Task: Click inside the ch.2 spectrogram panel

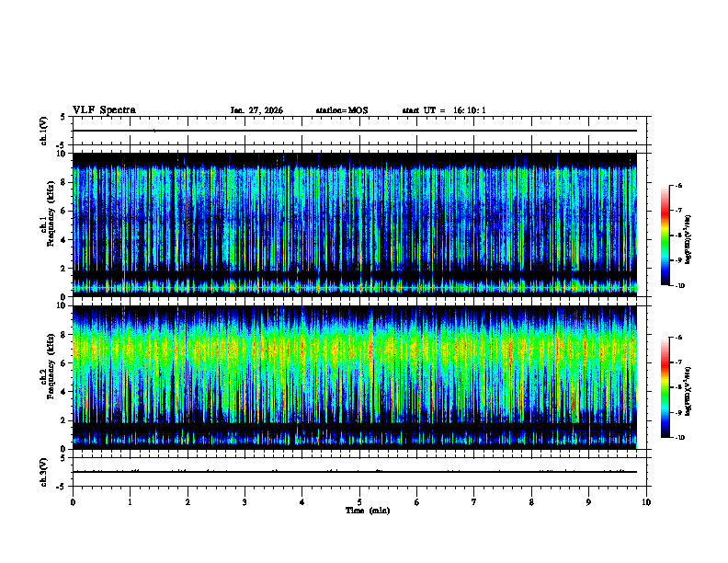Action: [x=355, y=377]
